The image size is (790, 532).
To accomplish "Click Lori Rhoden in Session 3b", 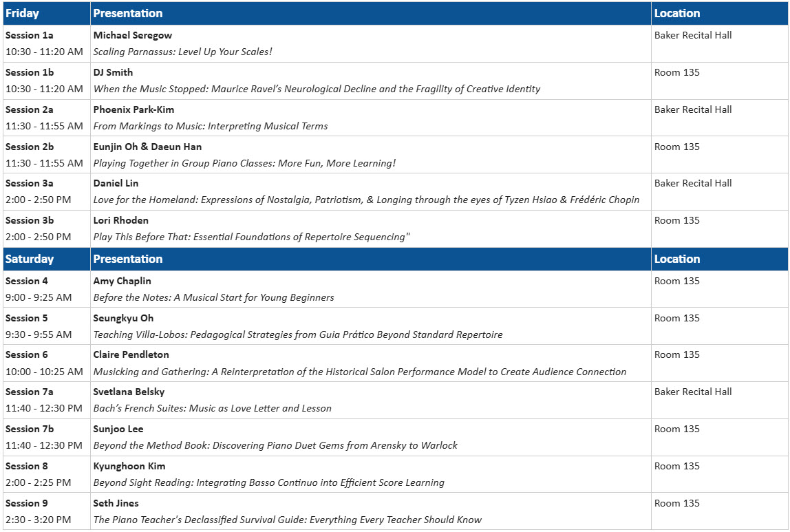I will pyautogui.click(x=120, y=221).
